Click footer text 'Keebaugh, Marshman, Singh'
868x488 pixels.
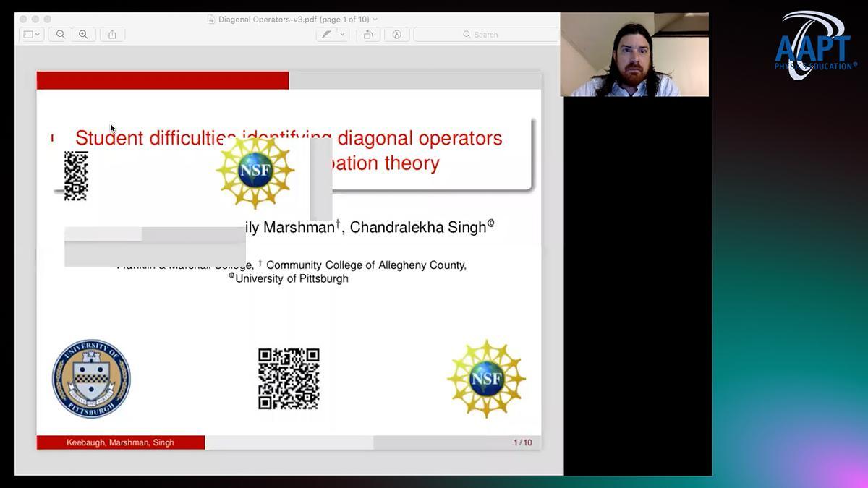pyautogui.click(x=120, y=442)
